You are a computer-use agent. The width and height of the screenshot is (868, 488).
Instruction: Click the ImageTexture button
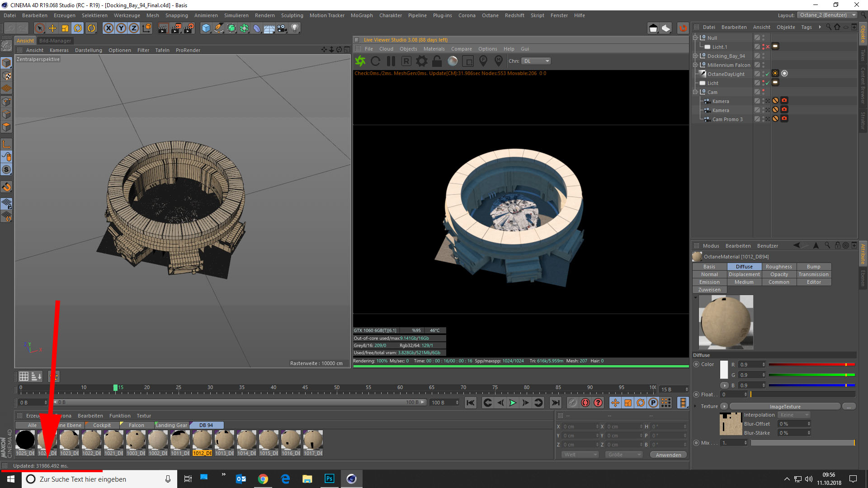coord(785,406)
